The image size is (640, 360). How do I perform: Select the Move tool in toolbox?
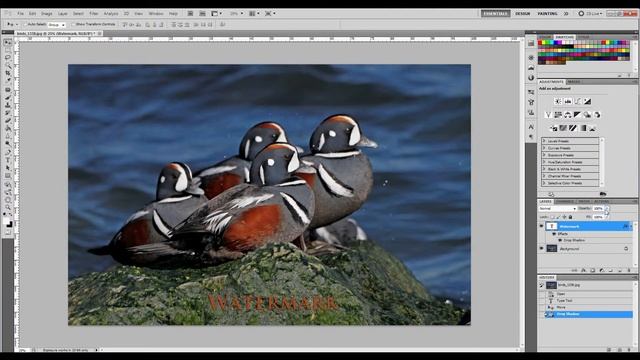[8, 42]
